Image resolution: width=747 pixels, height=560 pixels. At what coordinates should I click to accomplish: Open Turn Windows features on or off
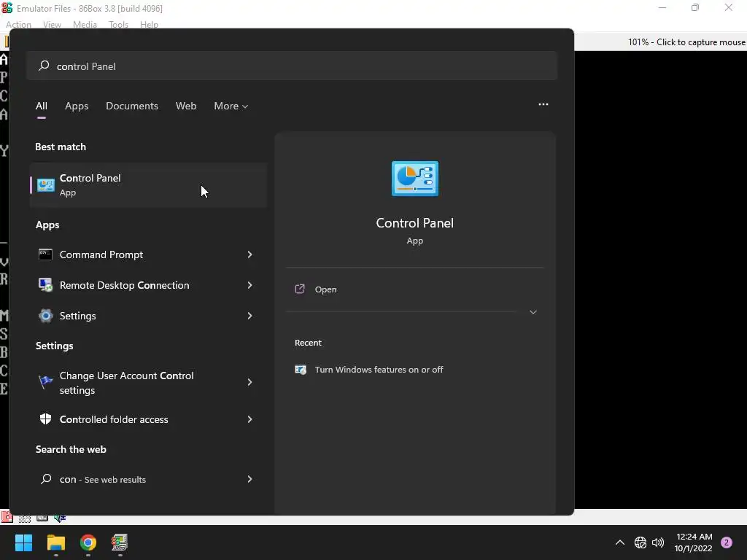[379, 370]
